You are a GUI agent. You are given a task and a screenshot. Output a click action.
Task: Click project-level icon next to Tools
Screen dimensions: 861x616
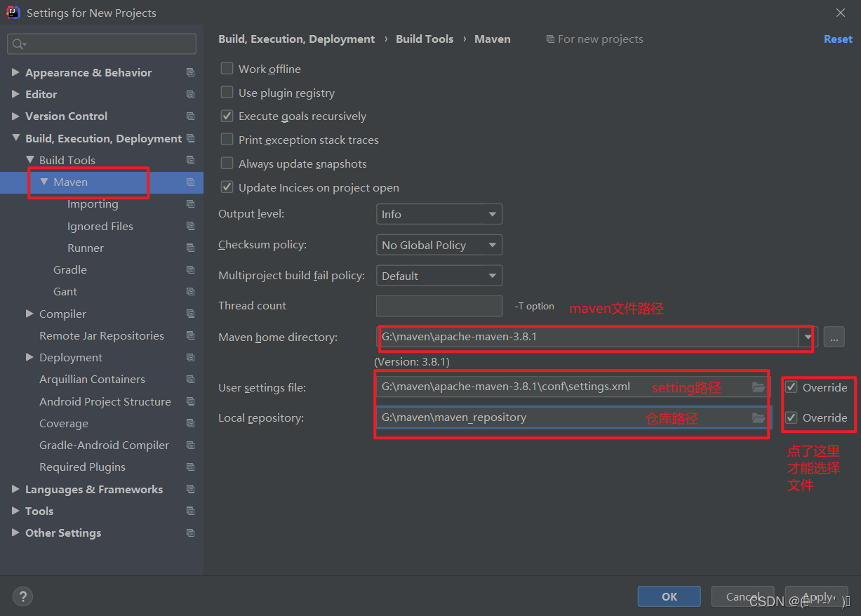point(190,511)
